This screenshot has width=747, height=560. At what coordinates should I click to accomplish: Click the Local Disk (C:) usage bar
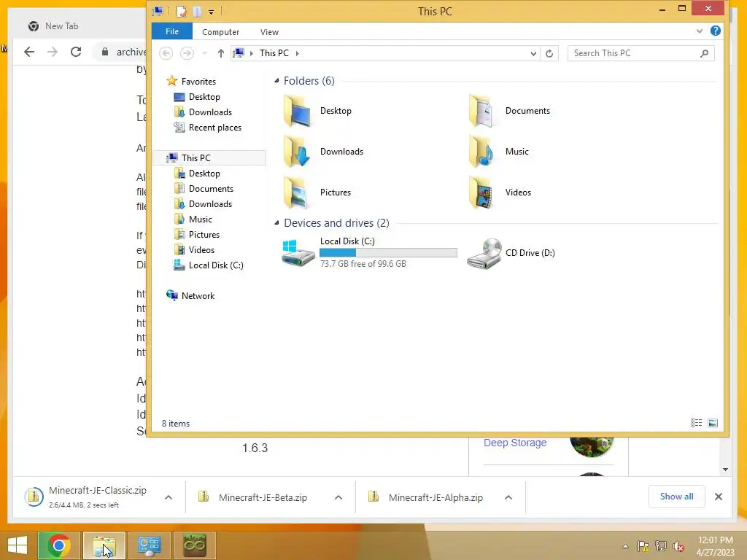388,253
